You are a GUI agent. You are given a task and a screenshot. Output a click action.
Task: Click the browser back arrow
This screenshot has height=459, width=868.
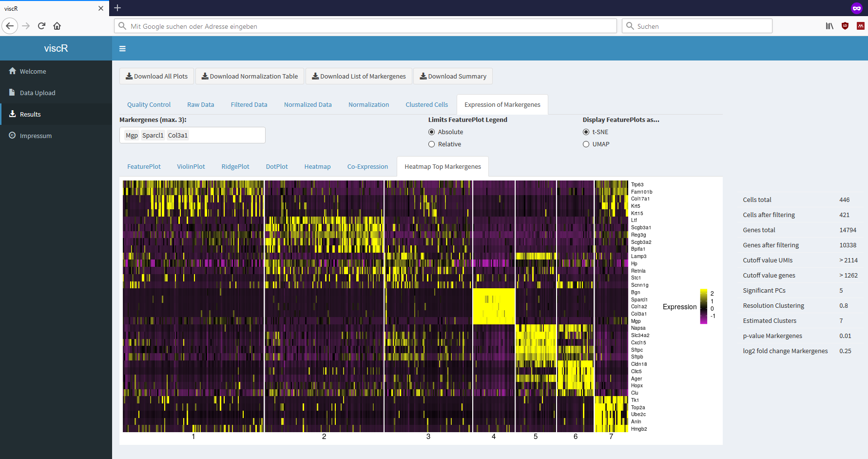10,26
